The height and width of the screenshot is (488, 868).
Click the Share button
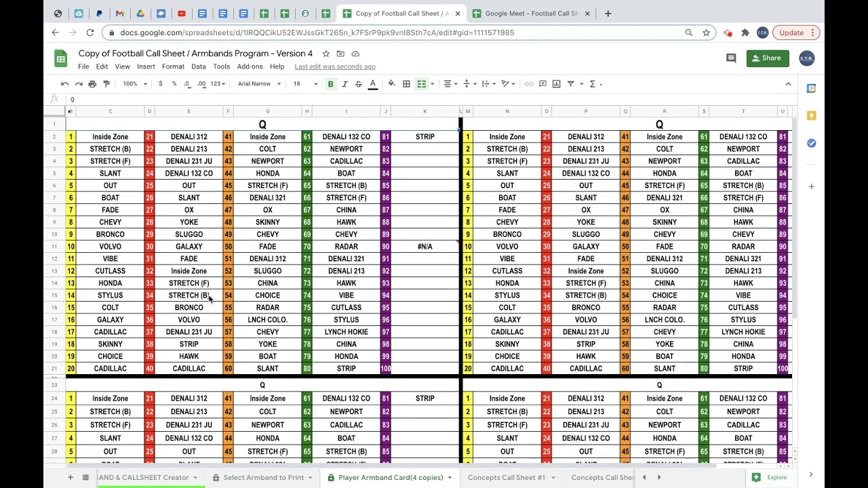(x=767, y=58)
